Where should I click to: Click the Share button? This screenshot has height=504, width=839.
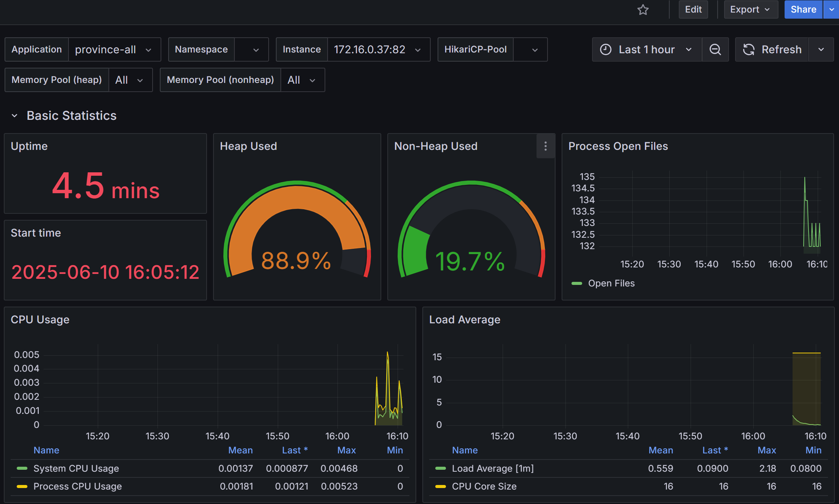803,10
